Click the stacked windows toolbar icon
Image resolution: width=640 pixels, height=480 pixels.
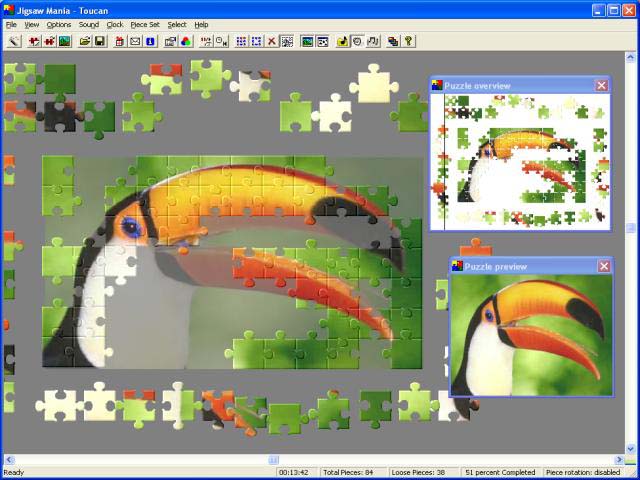tap(393, 41)
